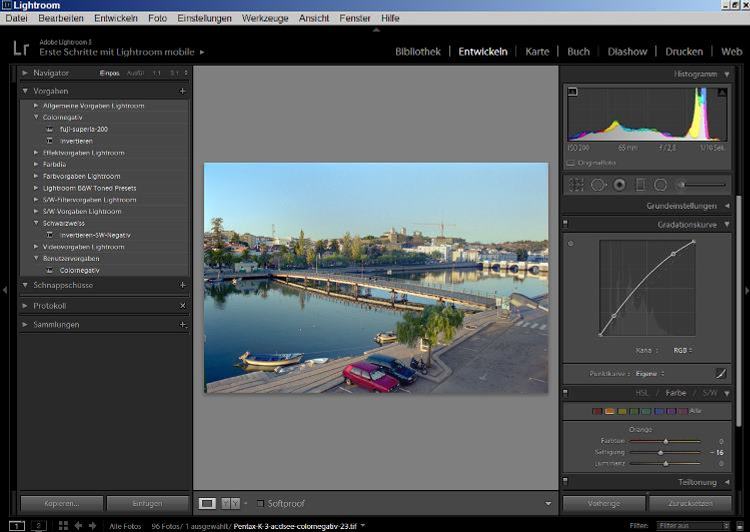
Task: Select the red eye correction tool
Action: pos(619,184)
